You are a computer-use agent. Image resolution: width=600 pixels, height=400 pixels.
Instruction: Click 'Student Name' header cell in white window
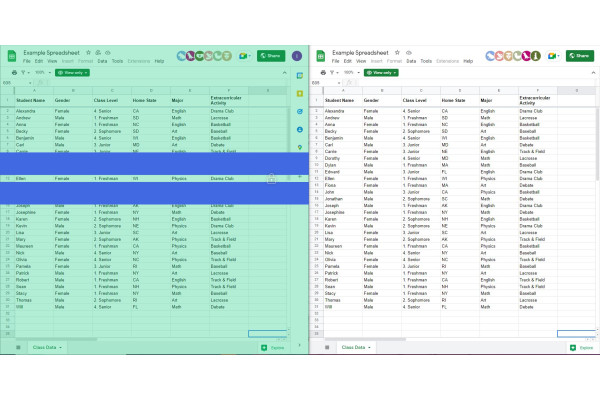[x=343, y=100]
